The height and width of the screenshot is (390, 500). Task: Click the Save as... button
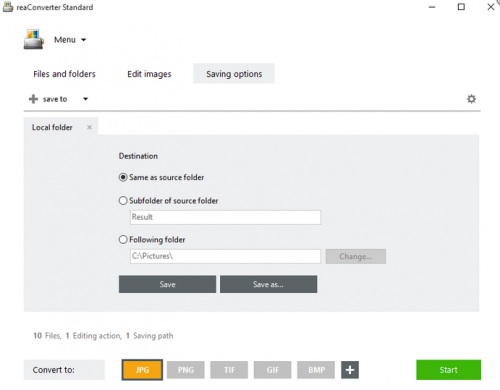(268, 284)
